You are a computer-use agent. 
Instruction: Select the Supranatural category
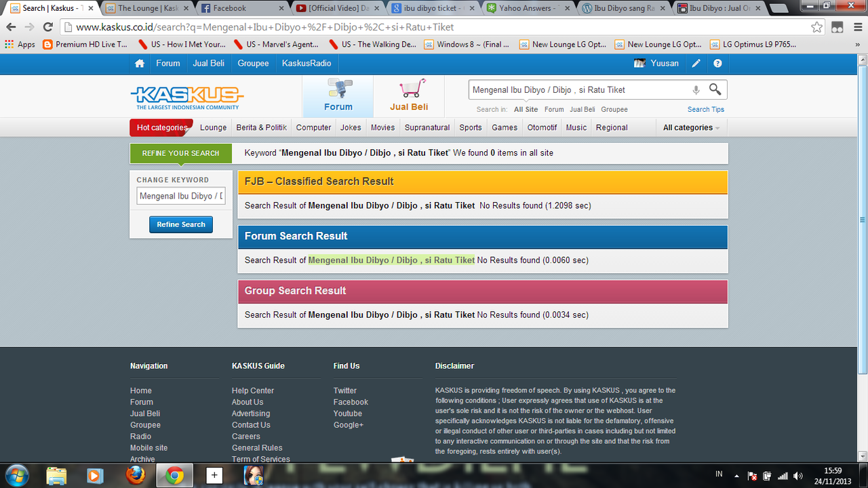427,127
